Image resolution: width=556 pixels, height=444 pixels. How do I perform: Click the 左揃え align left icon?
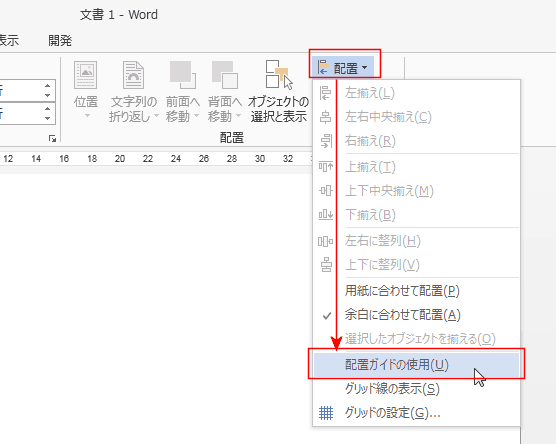point(325,93)
